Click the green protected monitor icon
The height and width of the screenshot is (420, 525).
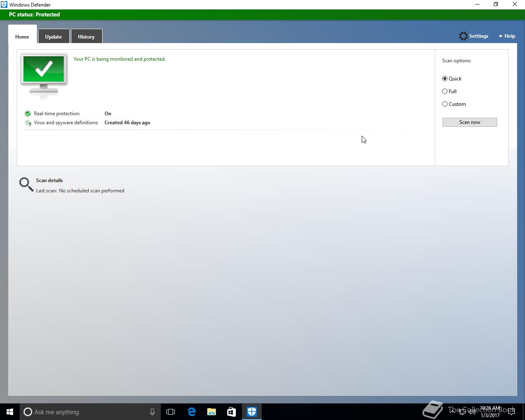point(44,76)
